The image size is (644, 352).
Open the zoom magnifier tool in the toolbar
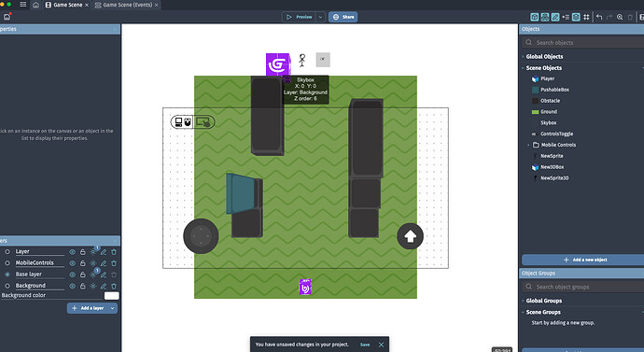click(x=620, y=17)
